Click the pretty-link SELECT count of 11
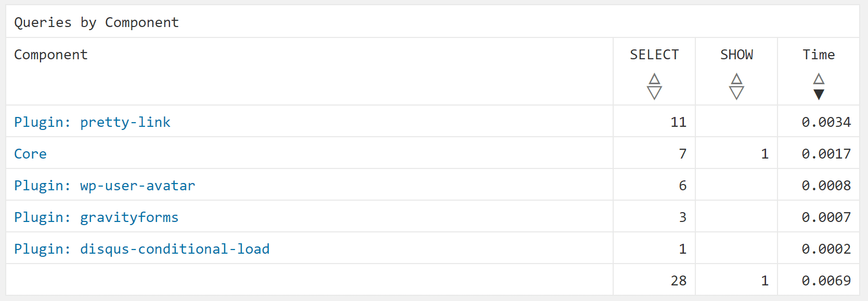 pyautogui.click(x=678, y=122)
